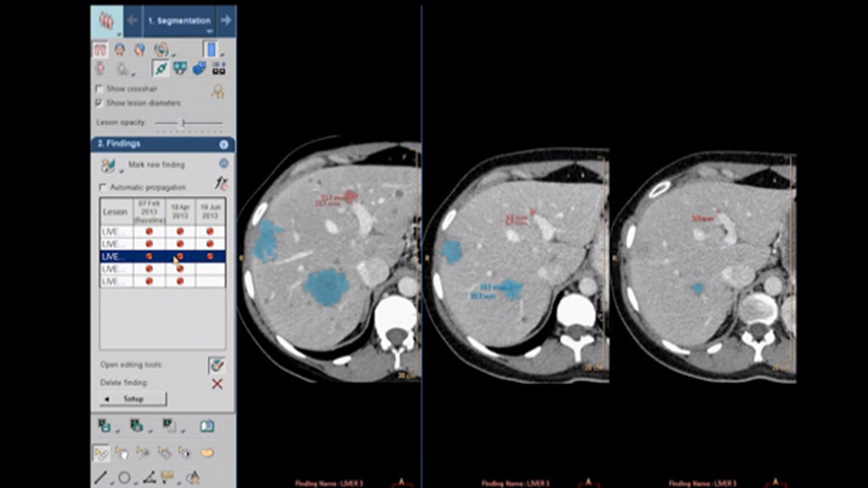868x488 pixels.
Task: Go to next workflow step arrow
Action: click(226, 19)
